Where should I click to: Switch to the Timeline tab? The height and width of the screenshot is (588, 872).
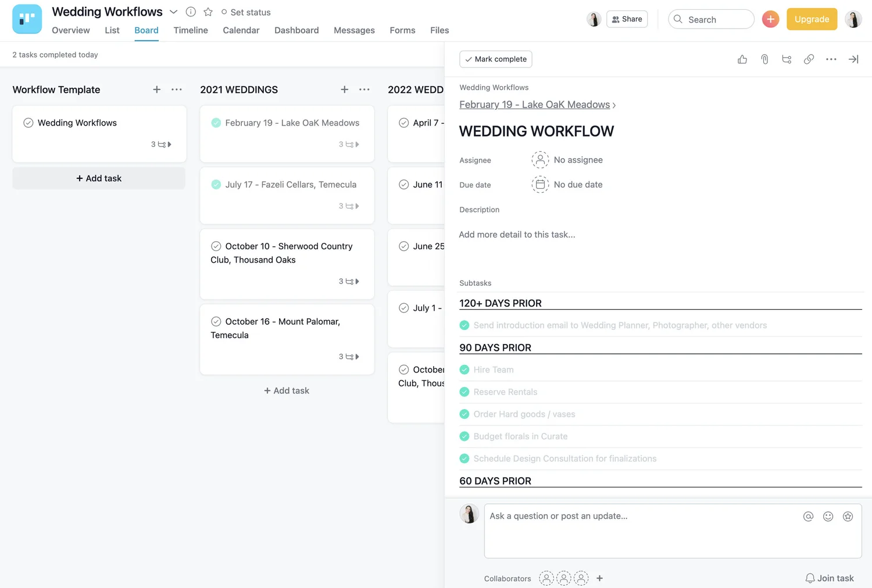191,30
